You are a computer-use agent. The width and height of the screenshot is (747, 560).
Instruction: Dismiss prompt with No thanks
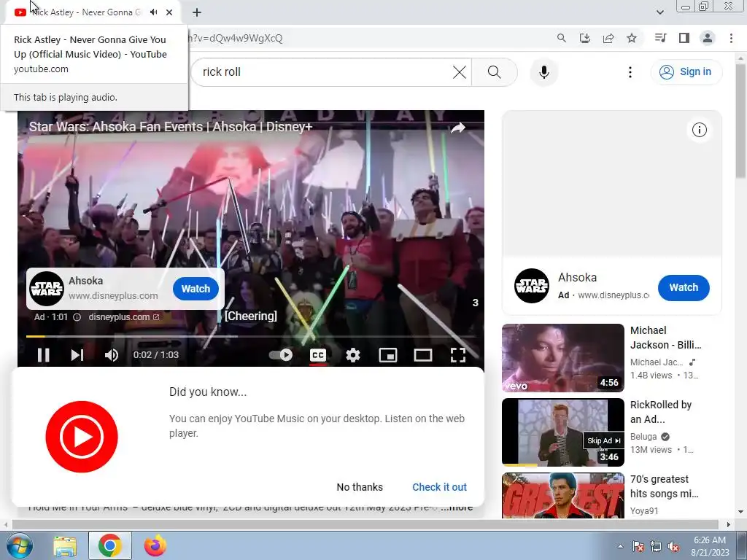coord(360,487)
